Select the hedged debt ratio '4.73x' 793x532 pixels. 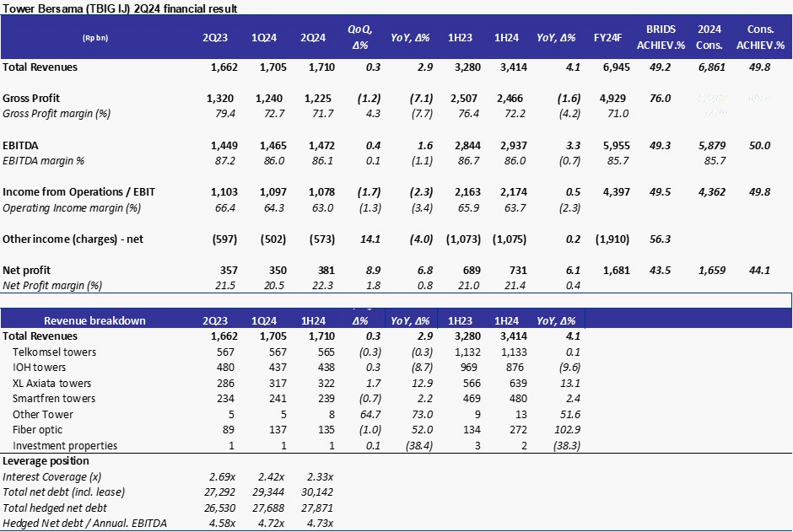320,524
